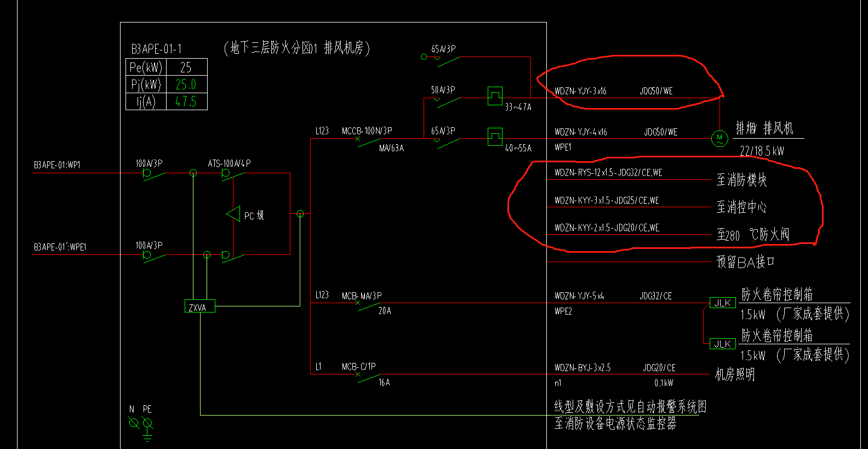
Task: Click the Pe(kW) table cell
Action: [146, 67]
